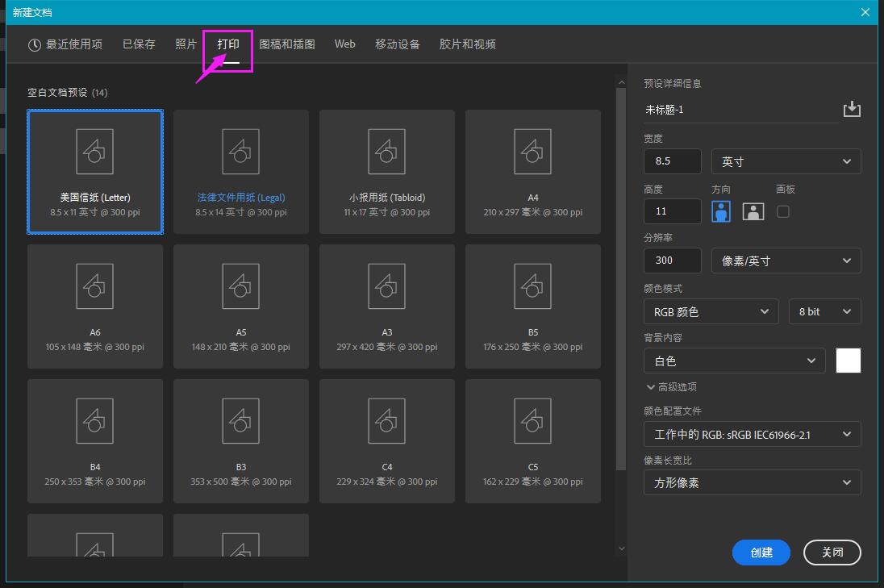884x588 pixels.
Task: Switch to the 胶片和视频 tab
Action: coord(467,44)
